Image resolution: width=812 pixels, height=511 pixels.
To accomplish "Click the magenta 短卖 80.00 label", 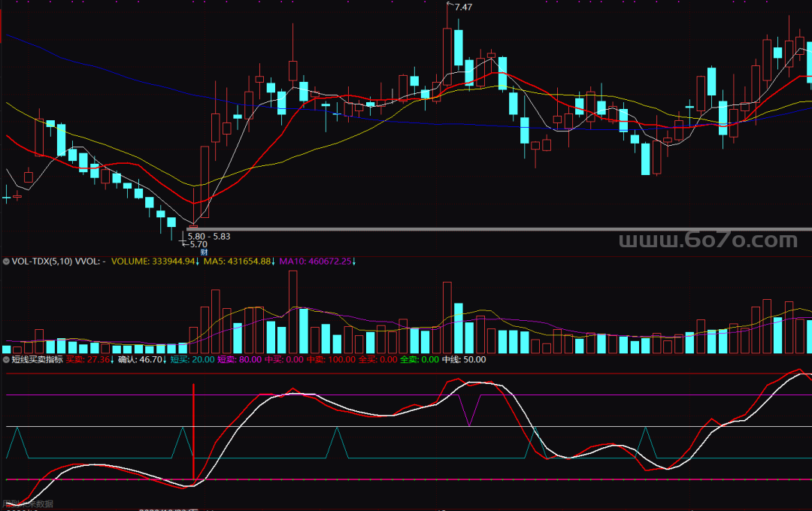I will pyautogui.click(x=239, y=359).
